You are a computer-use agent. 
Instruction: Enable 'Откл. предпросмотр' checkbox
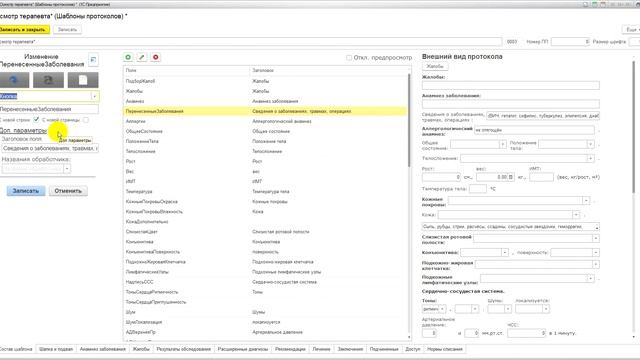tap(349, 58)
